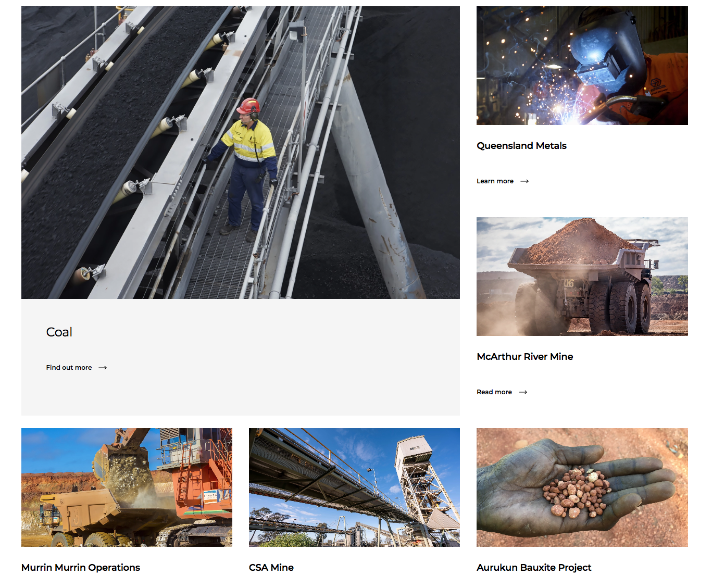Follow the Learn more link for Queensland Metals
The height and width of the screenshot is (588, 712).
[x=495, y=181]
